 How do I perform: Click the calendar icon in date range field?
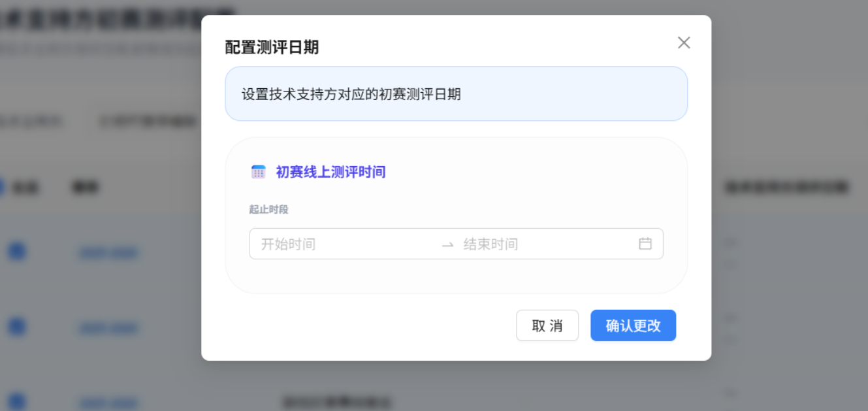coord(645,244)
